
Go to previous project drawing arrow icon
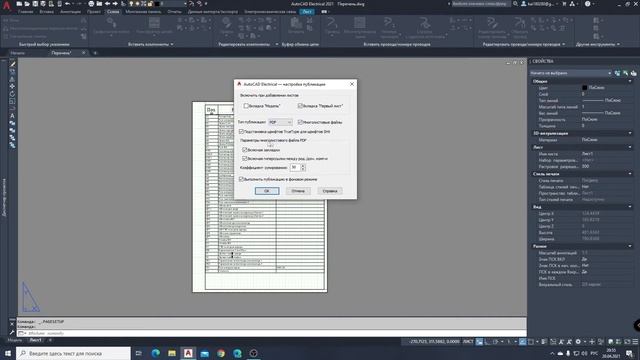[x=107, y=4]
